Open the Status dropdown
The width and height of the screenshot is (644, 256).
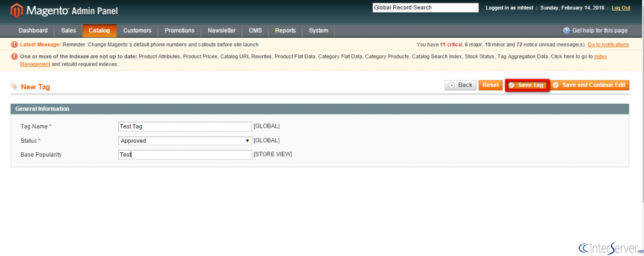tap(185, 140)
